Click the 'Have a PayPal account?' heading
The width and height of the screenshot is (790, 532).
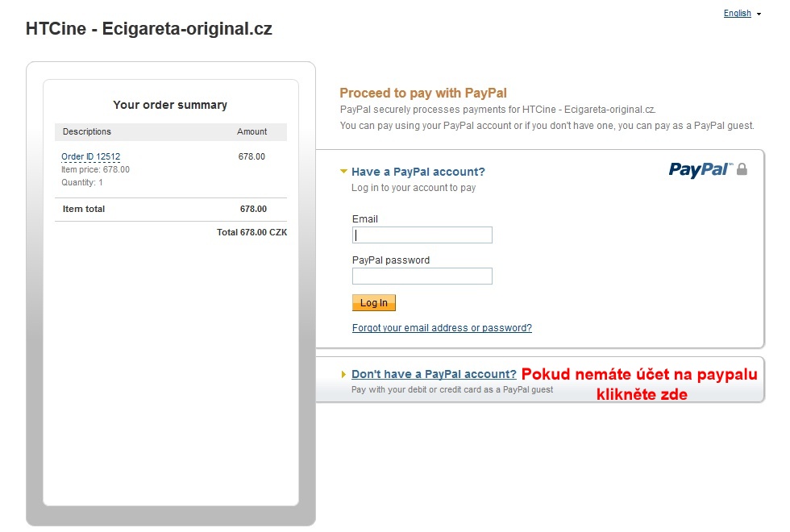point(418,172)
